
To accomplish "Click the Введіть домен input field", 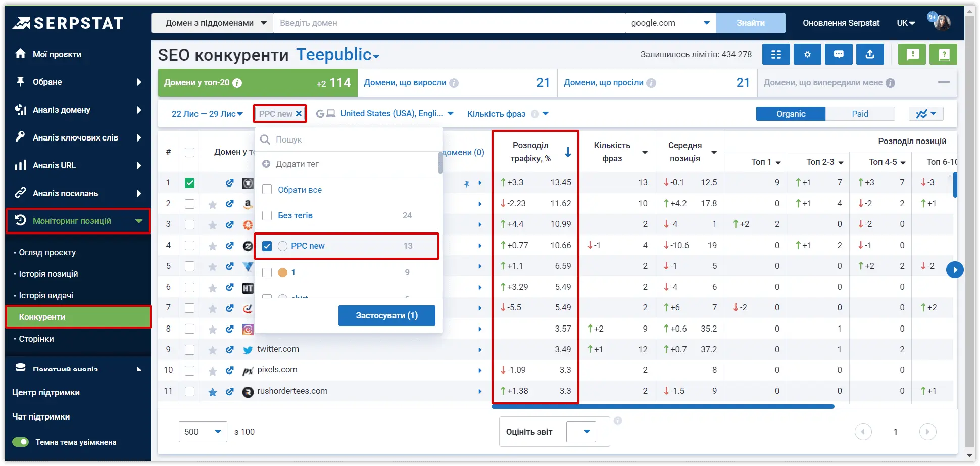I will (x=450, y=23).
